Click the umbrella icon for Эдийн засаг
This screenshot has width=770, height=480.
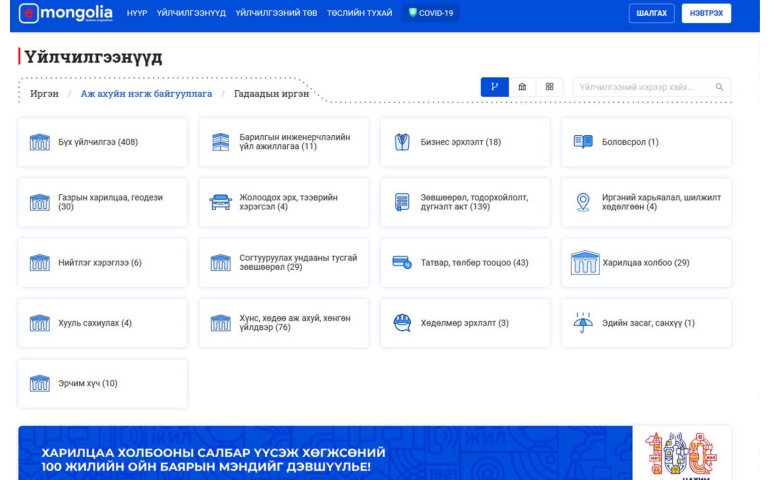click(x=583, y=323)
